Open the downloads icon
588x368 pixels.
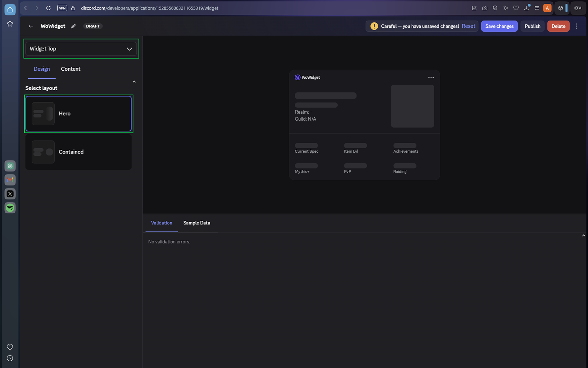tap(527, 8)
